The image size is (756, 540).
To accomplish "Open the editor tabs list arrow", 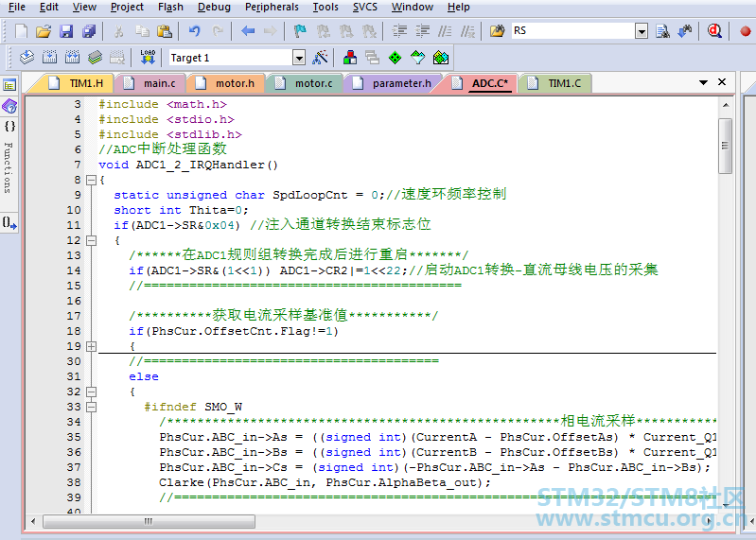I will tap(703, 82).
